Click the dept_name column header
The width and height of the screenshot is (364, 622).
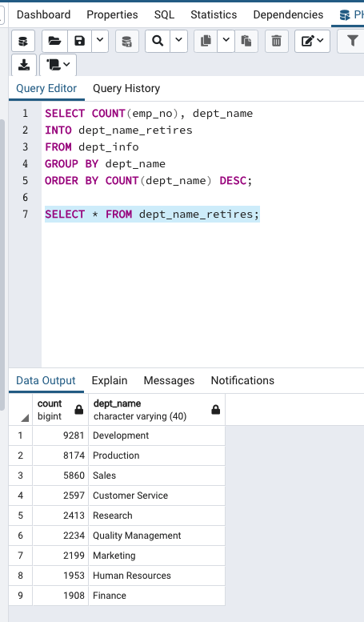point(157,410)
